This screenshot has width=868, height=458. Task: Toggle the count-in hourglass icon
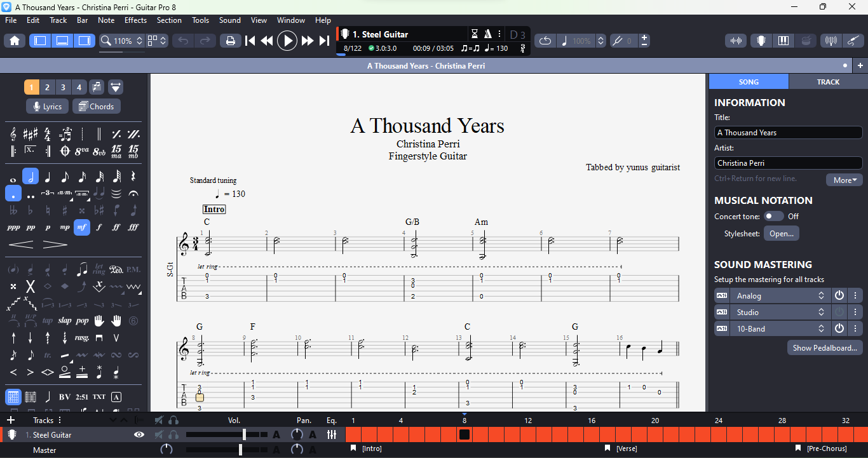click(x=474, y=34)
